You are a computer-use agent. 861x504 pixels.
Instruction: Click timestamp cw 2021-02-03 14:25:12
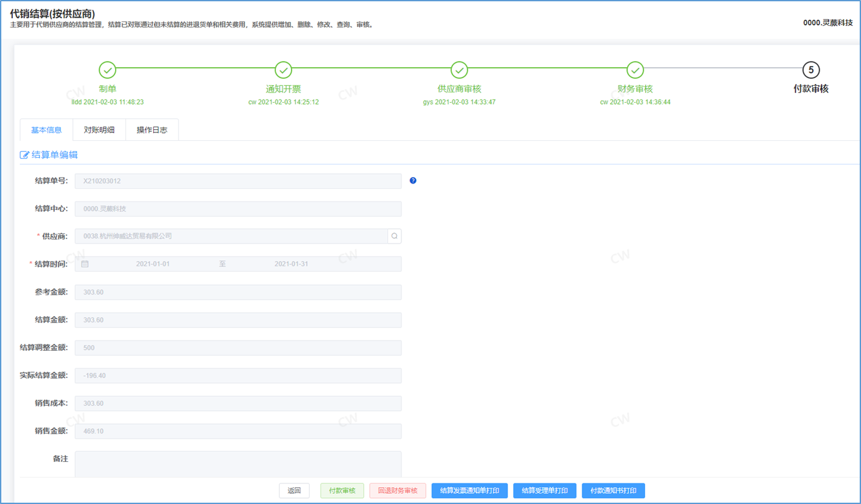point(283,102)
